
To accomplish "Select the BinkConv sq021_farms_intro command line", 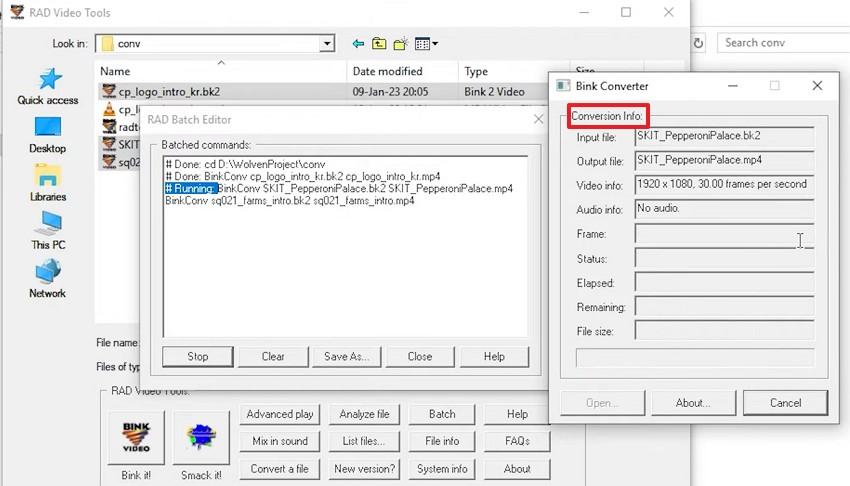I will [x=289, y=200].
